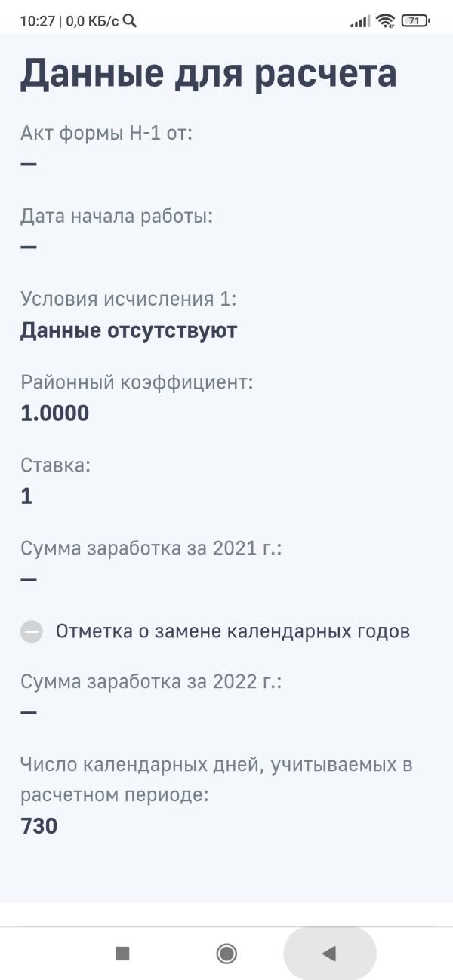The image size is (453, 980).
Task: Tap the 'Ставка' value 1
Action: click(x=26, y=496)
